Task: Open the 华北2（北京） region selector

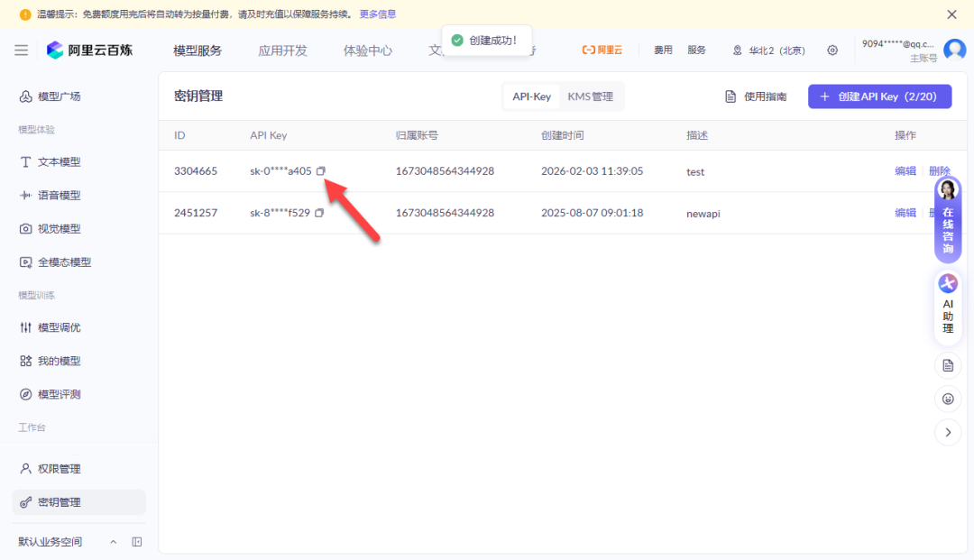Action: click(769, 50)
